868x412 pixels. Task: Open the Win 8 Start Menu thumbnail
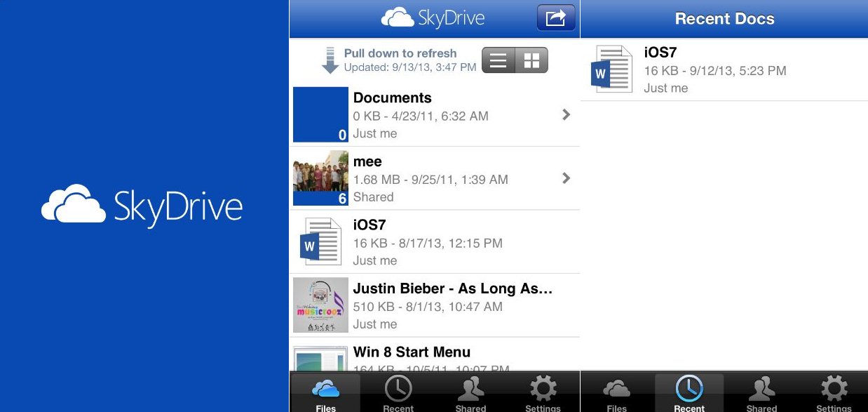tap(320, 358)
